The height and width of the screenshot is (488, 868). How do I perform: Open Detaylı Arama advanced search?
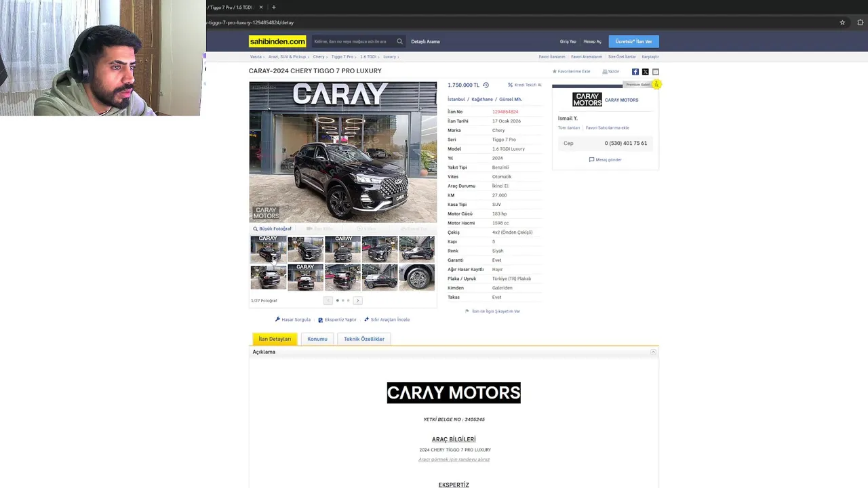(x=425, y=41)
